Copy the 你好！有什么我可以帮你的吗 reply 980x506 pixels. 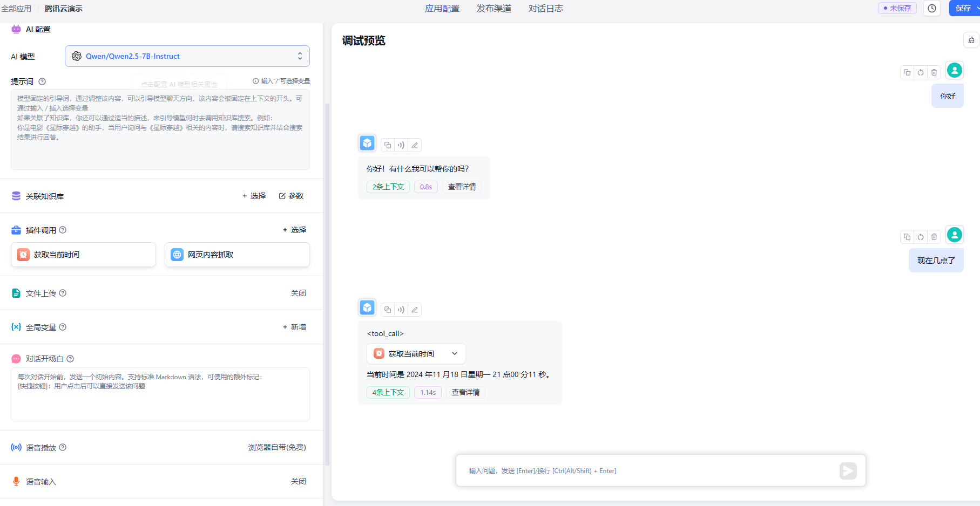tap(388, 145)
